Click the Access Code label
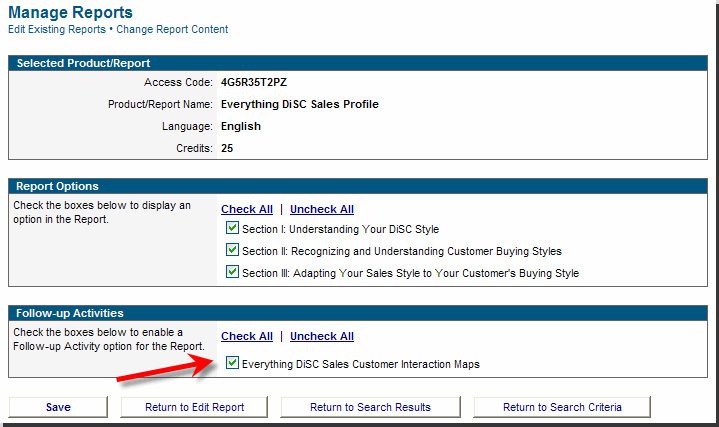The image size is (719, 427). (178, 83)
